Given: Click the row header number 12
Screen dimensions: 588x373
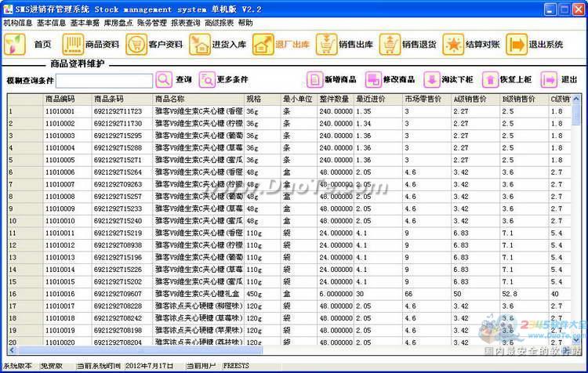Looking at the screenshot, I should tap(25, 245).
